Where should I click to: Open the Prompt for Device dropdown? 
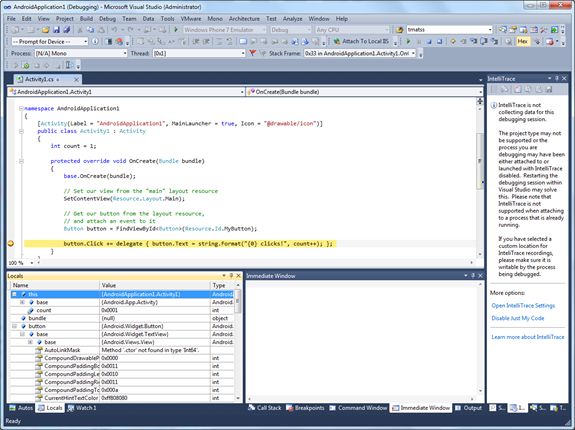coord(85,41)
